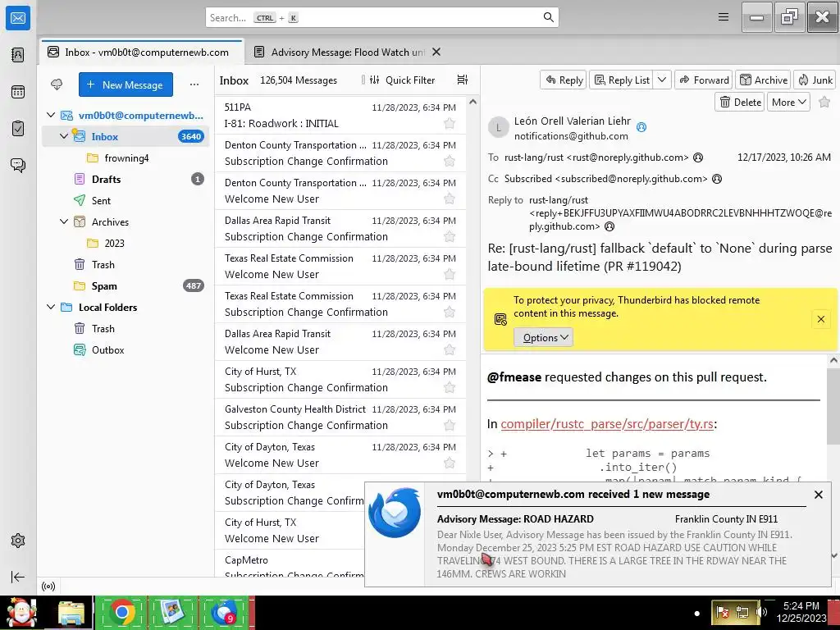840x630 pixels.
Task: Collapse the Local Folders tree
Action: [51, 307]
